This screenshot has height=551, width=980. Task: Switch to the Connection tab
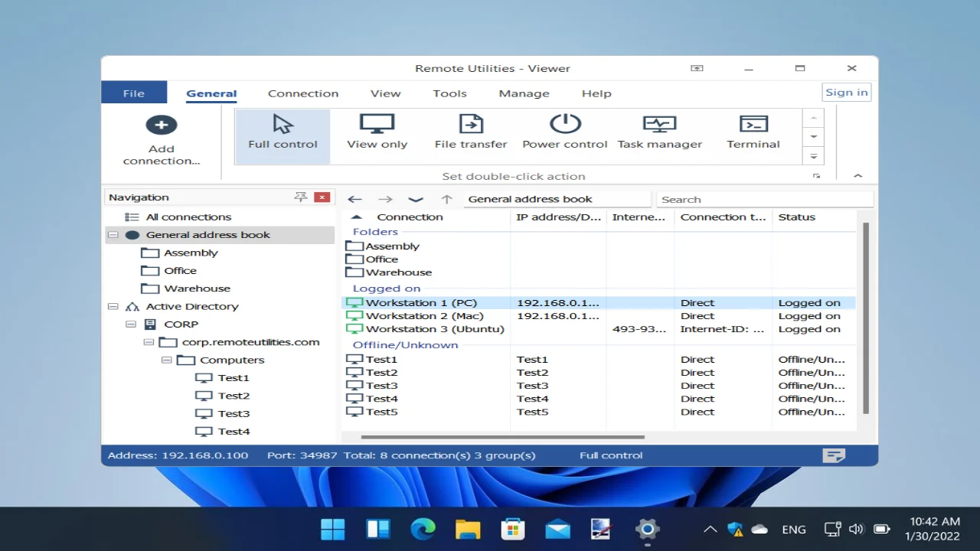[303, 93]
